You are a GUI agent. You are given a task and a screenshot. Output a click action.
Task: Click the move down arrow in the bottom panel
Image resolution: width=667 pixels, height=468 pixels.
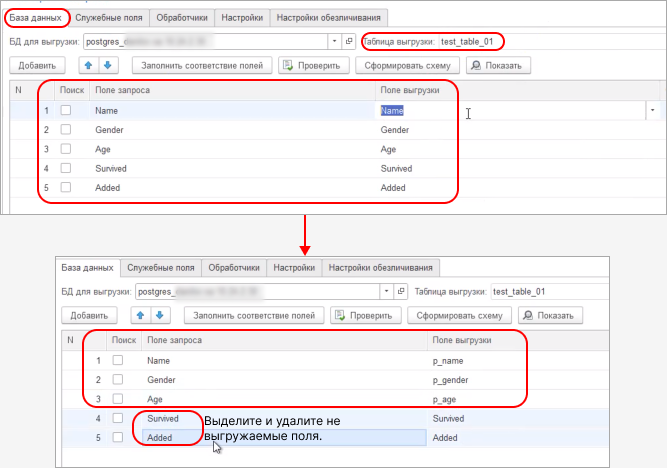coord(160,315)
